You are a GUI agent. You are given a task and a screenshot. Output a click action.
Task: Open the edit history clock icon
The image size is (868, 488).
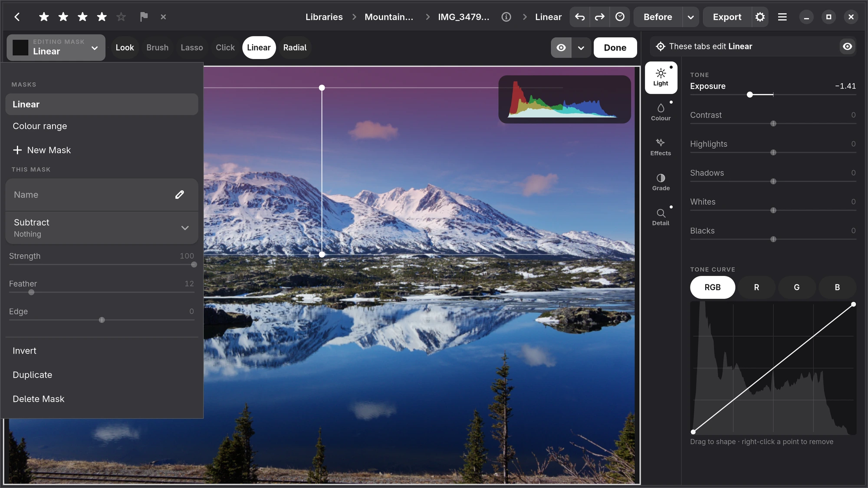click(x=620, y=17)
